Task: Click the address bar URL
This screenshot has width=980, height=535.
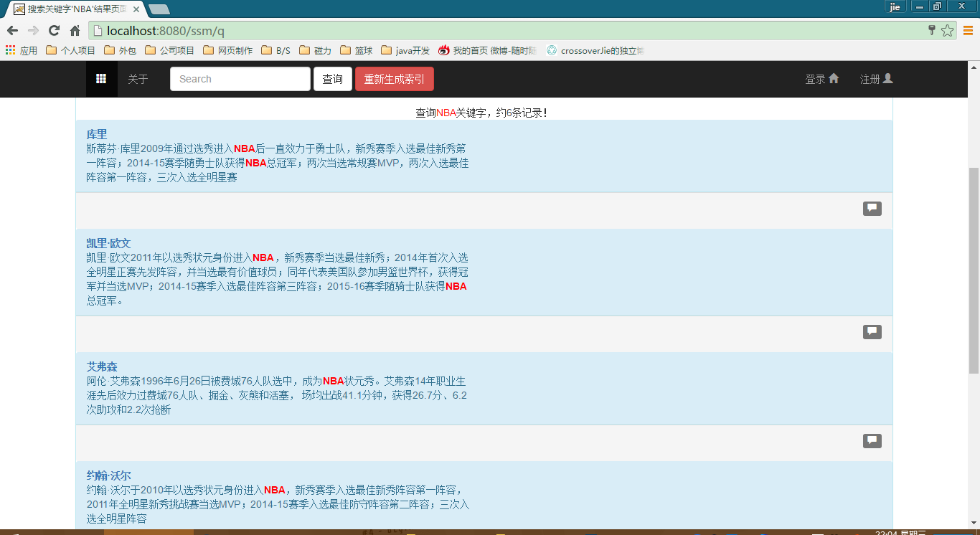Action: 166,31
